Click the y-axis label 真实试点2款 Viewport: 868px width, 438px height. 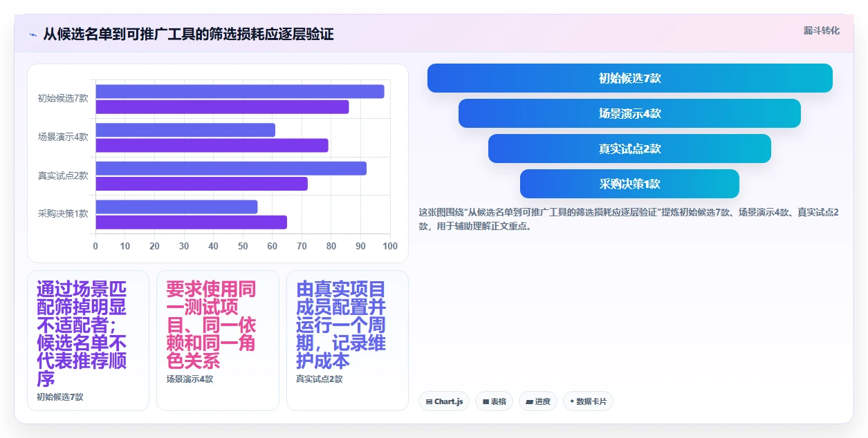point(63,176)
